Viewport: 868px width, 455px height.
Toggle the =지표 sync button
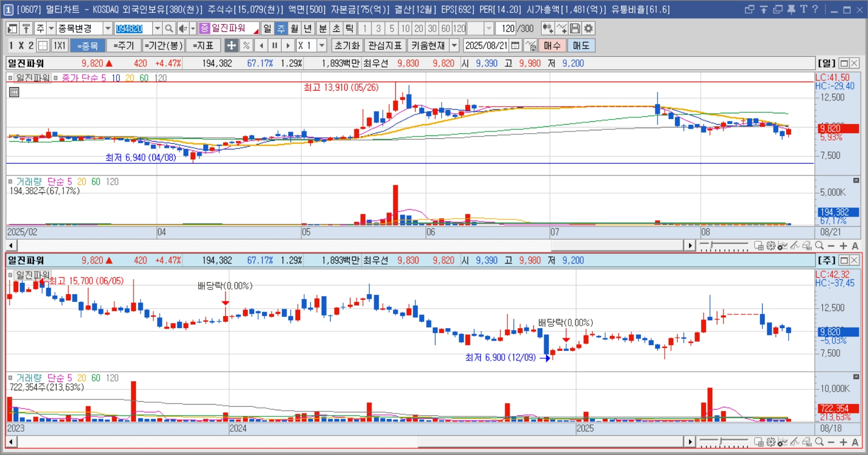click(x=203, y=45)
